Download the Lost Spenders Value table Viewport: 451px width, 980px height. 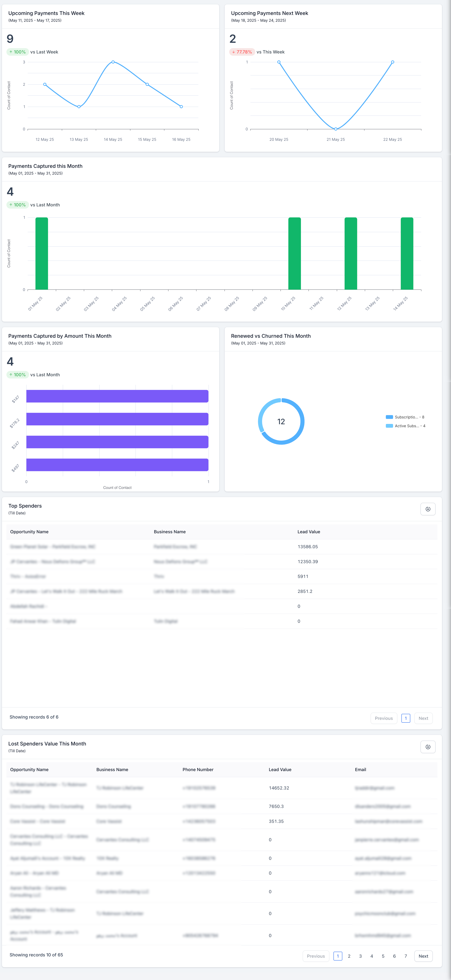(x=428, y=747)
